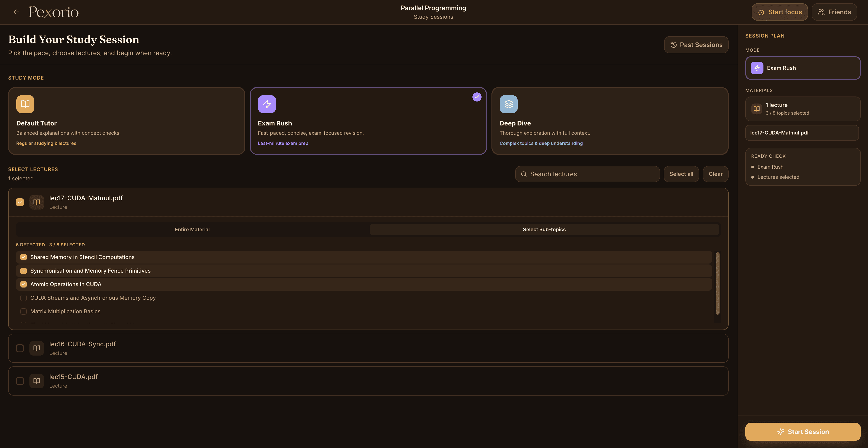This screenshot has height=448, width=868.
Task: Click the magnifier icon in Search lectures
Action: pyautogui.click(x=524, y=174)
